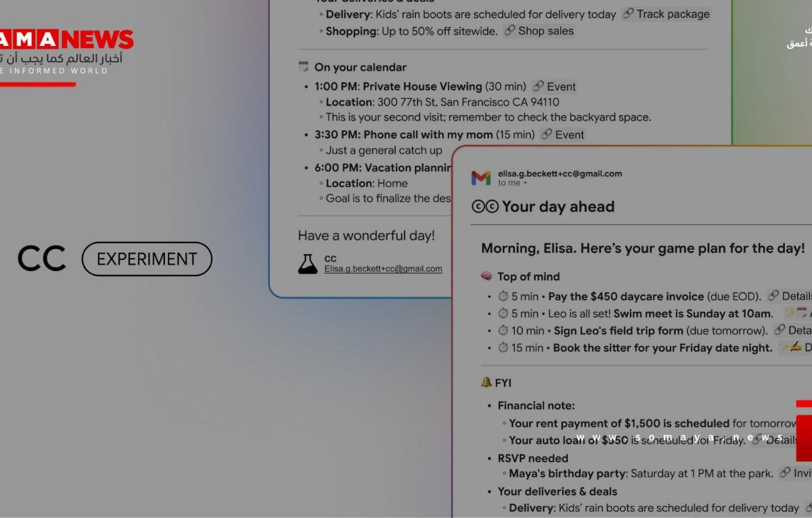Screen dimensions: 812x518
Task: Open the Shop sales link
Action: click(539, 31)
